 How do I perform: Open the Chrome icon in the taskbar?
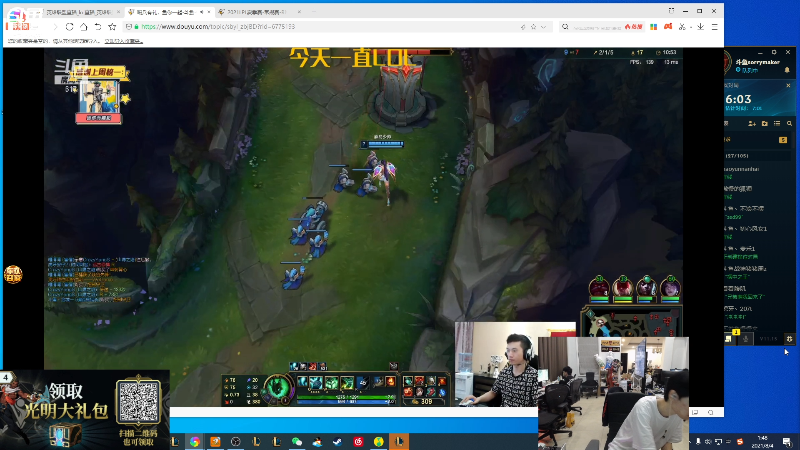194,441
